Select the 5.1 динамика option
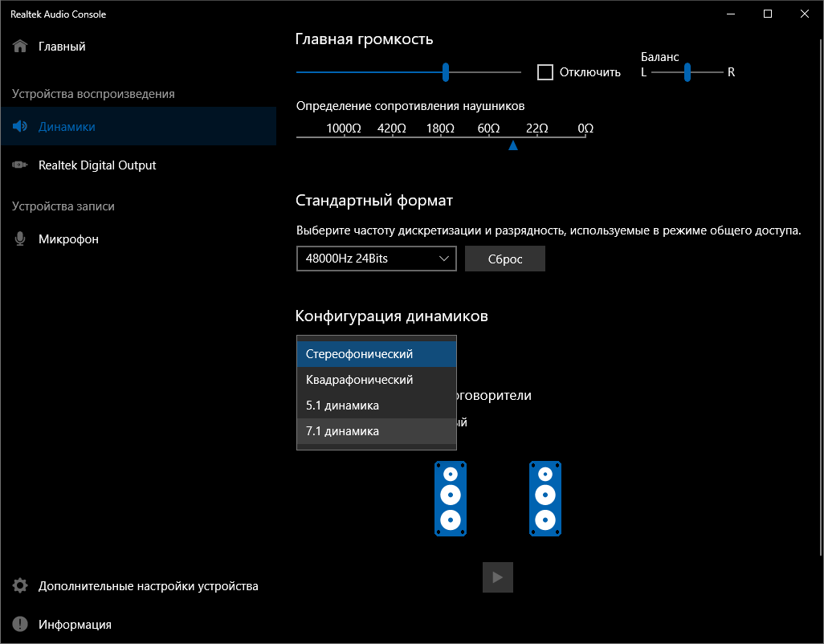The height and width of the screenshot is (644, 824). pyautogui.click(x=376, y=406)
